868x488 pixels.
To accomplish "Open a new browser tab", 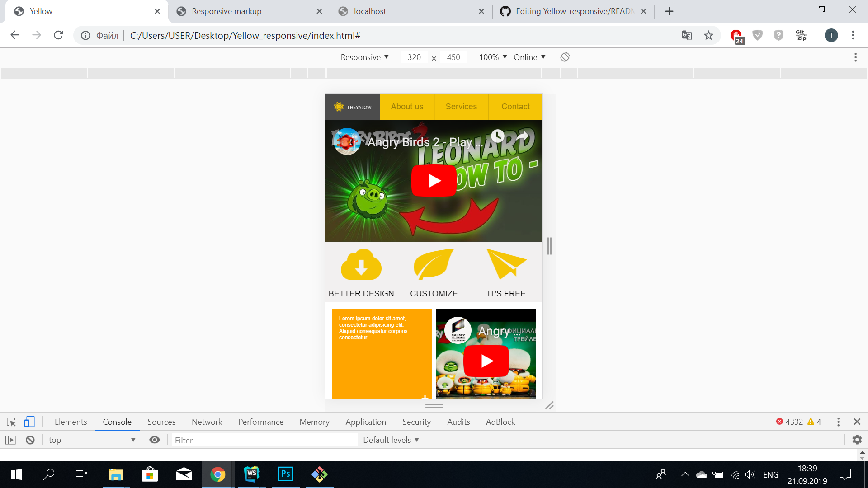I will pos(670,11).
